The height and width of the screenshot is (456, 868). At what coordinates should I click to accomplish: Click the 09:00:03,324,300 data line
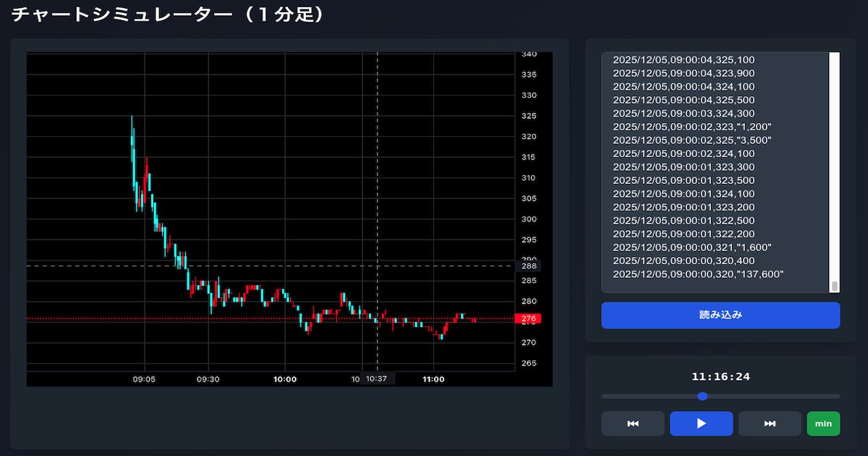pyautogui.click(x=684, y=114)
